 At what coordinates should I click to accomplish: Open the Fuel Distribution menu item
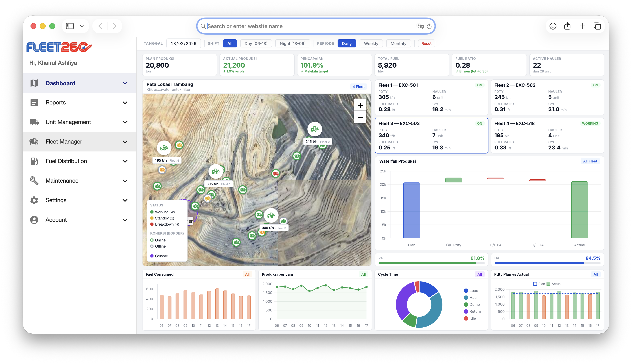[x=79, y=161]
